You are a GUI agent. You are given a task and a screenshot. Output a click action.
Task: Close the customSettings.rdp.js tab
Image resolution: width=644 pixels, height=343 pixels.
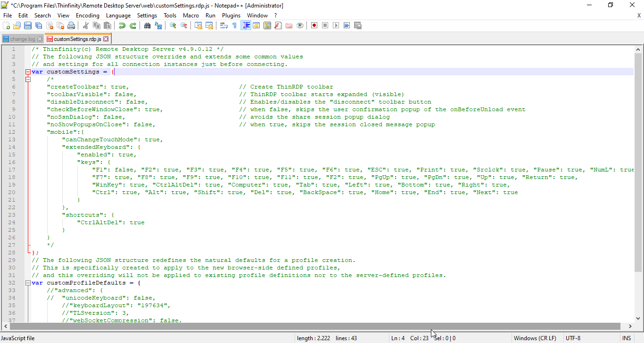coord(106,39)
